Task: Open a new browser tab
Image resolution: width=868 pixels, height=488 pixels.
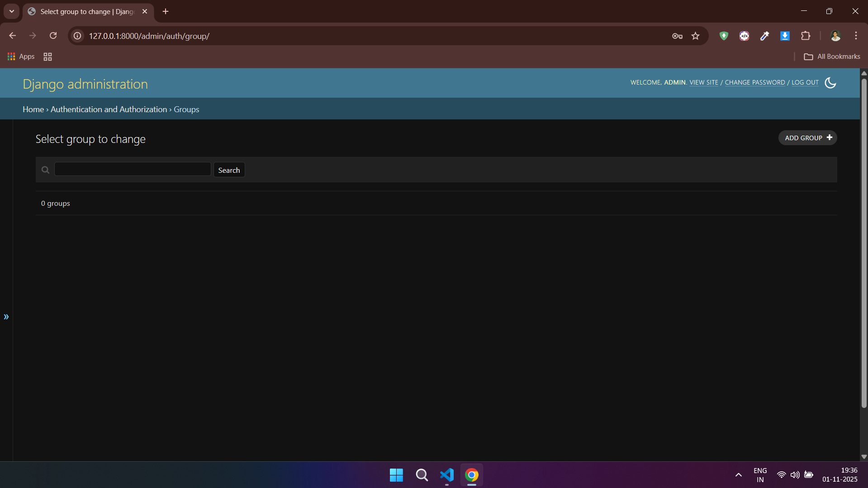Action: tap(166, 12)
